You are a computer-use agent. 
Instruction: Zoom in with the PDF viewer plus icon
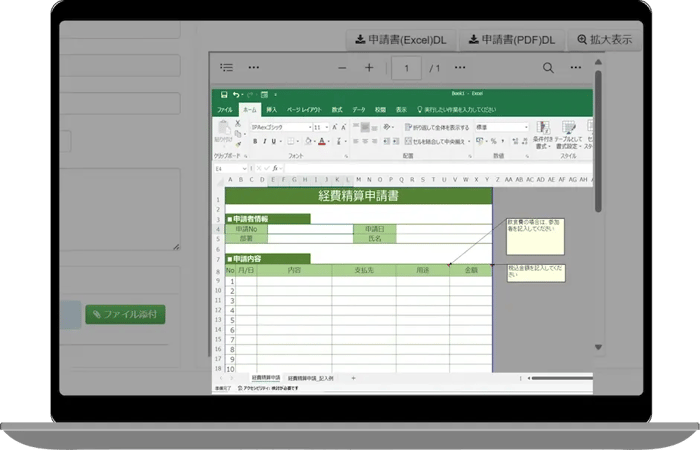click(369, 68)
